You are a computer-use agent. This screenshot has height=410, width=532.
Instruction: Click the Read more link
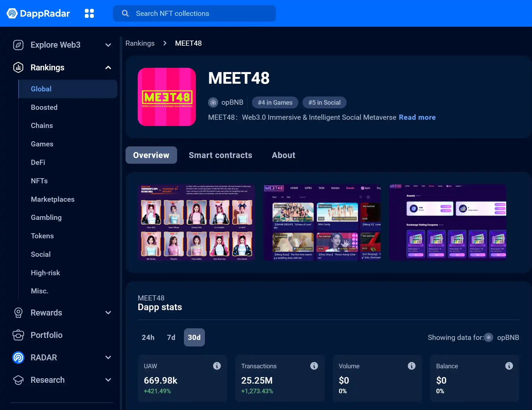click(x=417, y=117)
